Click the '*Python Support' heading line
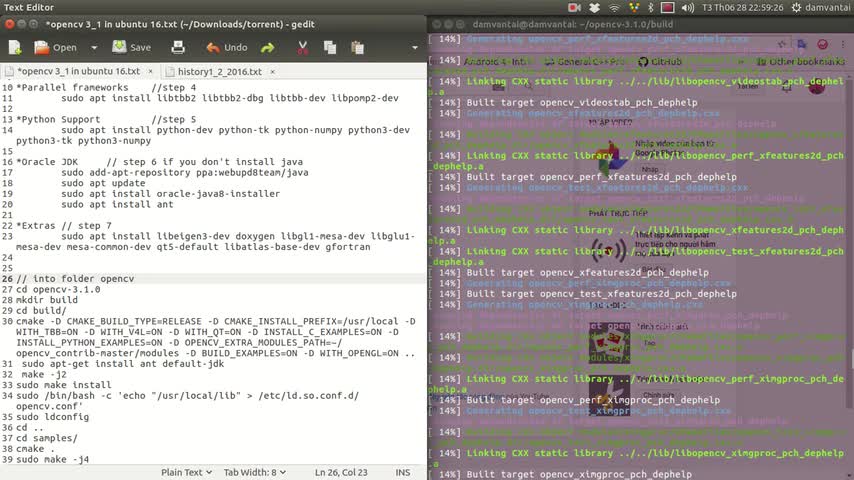Image resolution: width=854 pixels, height=480 pixels. pos(58,119)
